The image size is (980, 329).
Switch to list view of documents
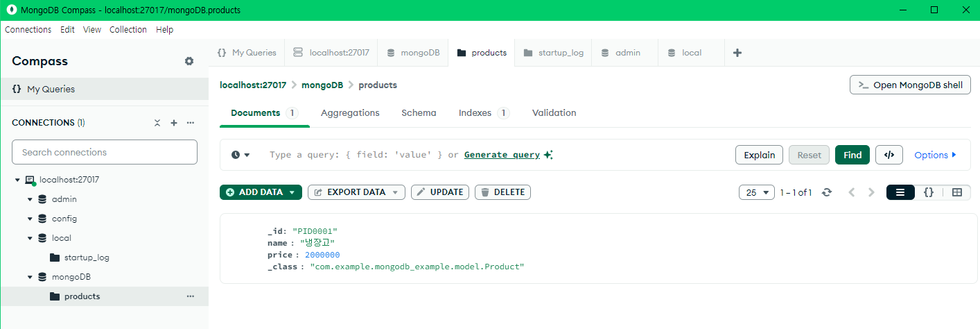(900, 192)
